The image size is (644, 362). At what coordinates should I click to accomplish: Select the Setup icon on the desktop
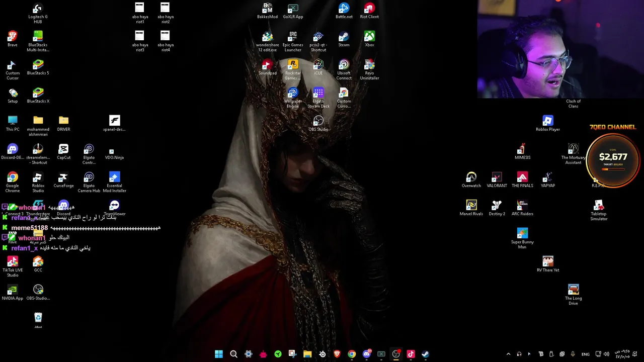click(x=13, y=96)
